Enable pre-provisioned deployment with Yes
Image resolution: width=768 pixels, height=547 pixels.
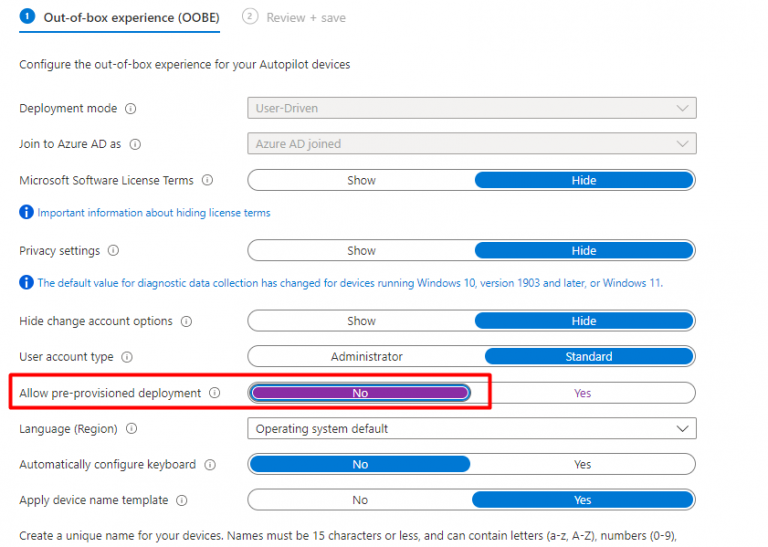(582, 394)
